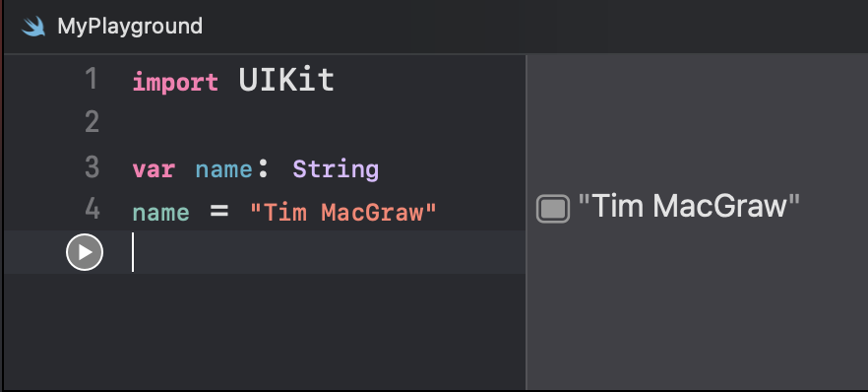
Task: Click line number 3 in gutter
Action: (x=92, y=166)
